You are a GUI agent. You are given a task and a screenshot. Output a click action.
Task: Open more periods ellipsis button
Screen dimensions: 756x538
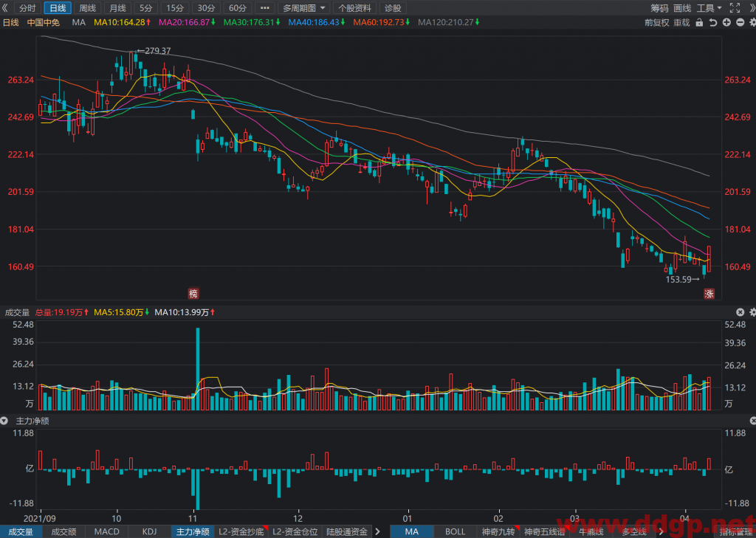point(265,7)
